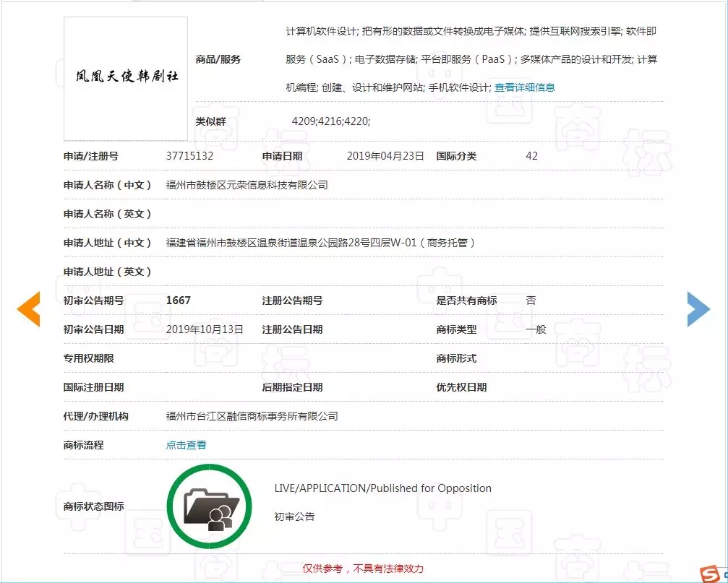Select application number 37715132
Screen dimensions: 728x583
pyautogui.click(x=190, y=156)
